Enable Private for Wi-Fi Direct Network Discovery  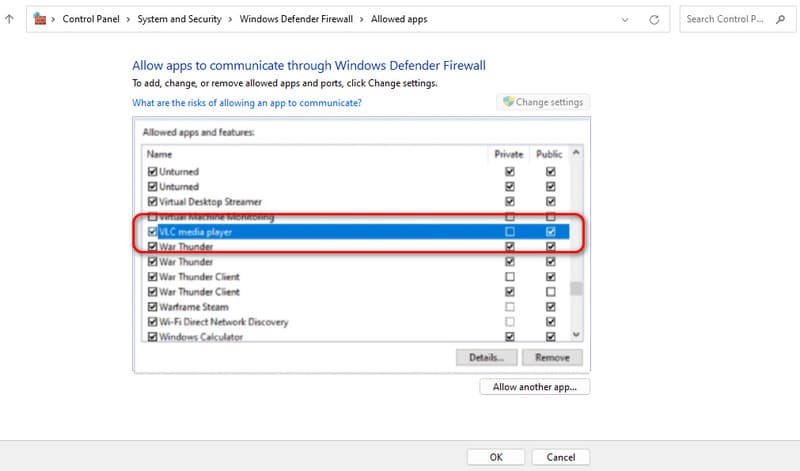point(510,322)
